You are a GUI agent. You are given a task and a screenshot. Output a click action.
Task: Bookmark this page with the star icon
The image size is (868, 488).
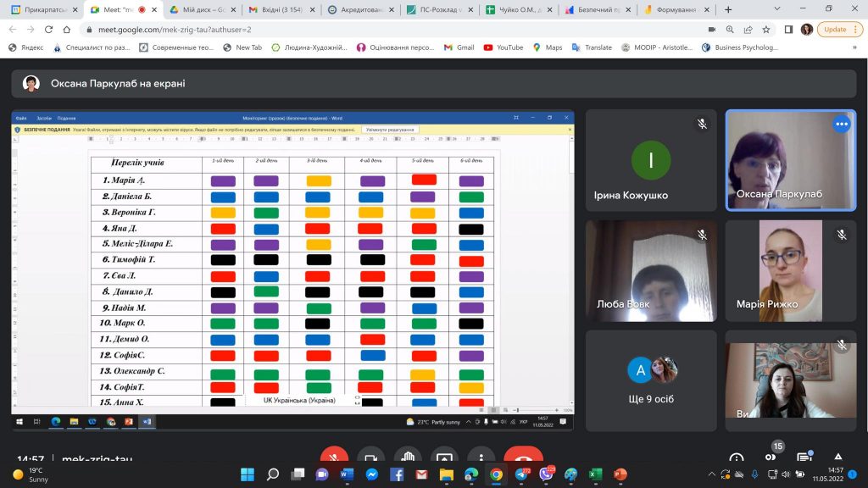(x=765, y=29)
